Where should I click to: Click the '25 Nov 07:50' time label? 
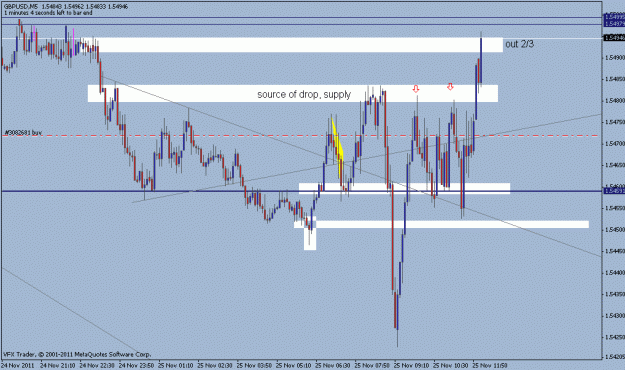tap(372, 365)
